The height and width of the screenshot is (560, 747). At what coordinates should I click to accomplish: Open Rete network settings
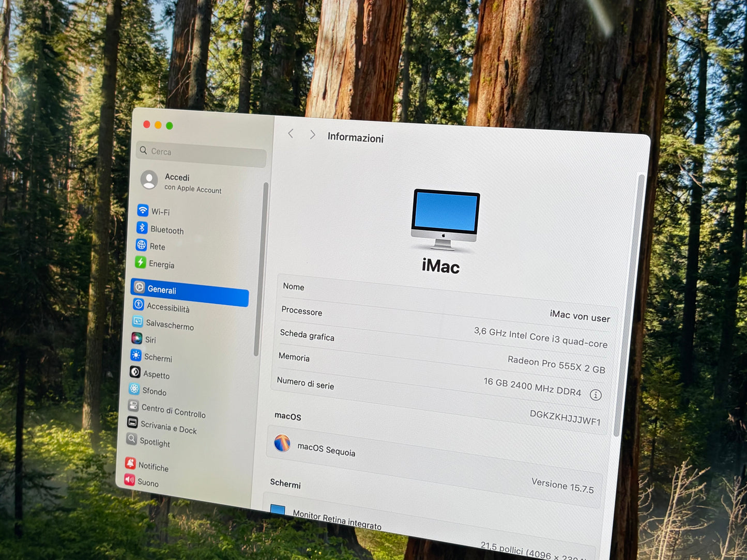[x=142, y=244]
